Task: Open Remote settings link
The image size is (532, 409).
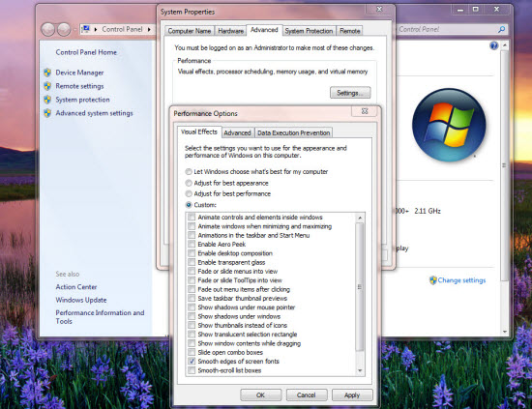Action: pos(79,86)
